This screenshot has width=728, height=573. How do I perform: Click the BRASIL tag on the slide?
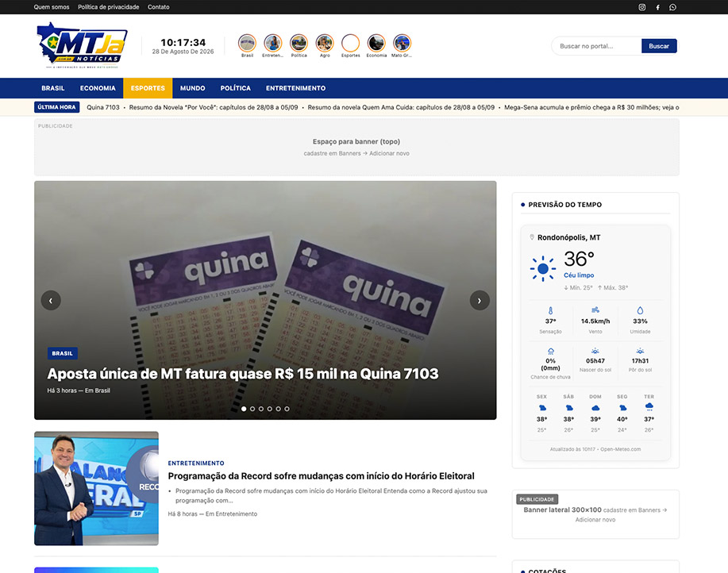pyautogui.click(x=62, y=353)
